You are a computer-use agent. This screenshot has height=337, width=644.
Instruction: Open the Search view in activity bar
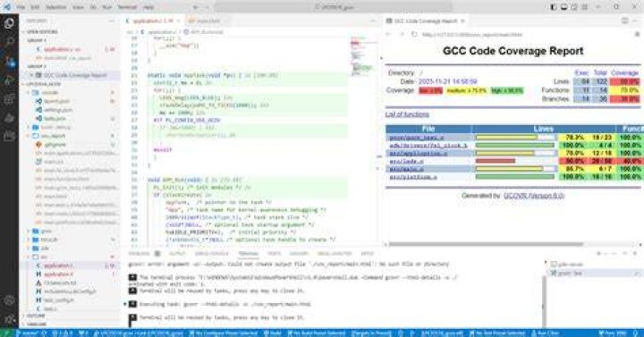(x=9, y=42)
